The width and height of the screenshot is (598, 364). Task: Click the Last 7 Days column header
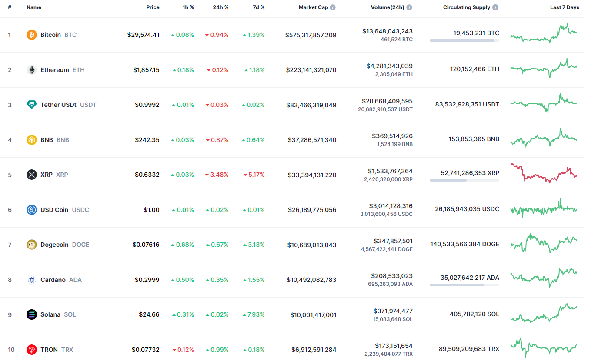point(564,7)
